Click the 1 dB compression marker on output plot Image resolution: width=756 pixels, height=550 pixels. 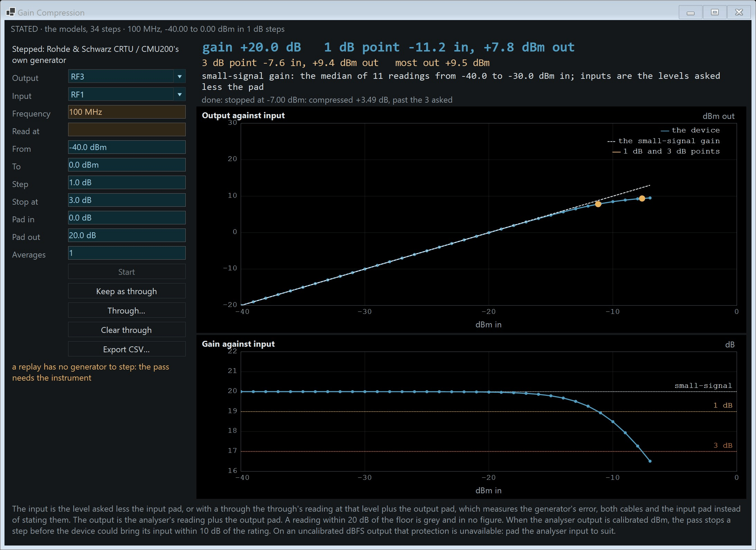598,204
